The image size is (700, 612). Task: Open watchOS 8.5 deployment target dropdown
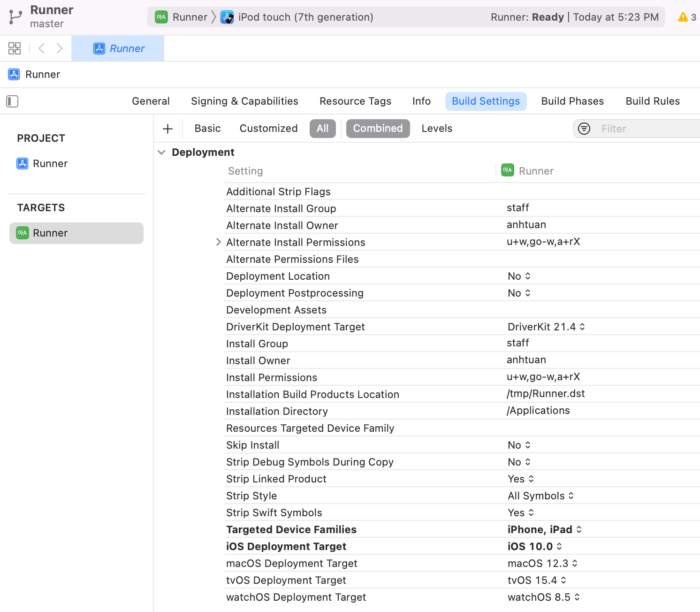tap(544, 597)
